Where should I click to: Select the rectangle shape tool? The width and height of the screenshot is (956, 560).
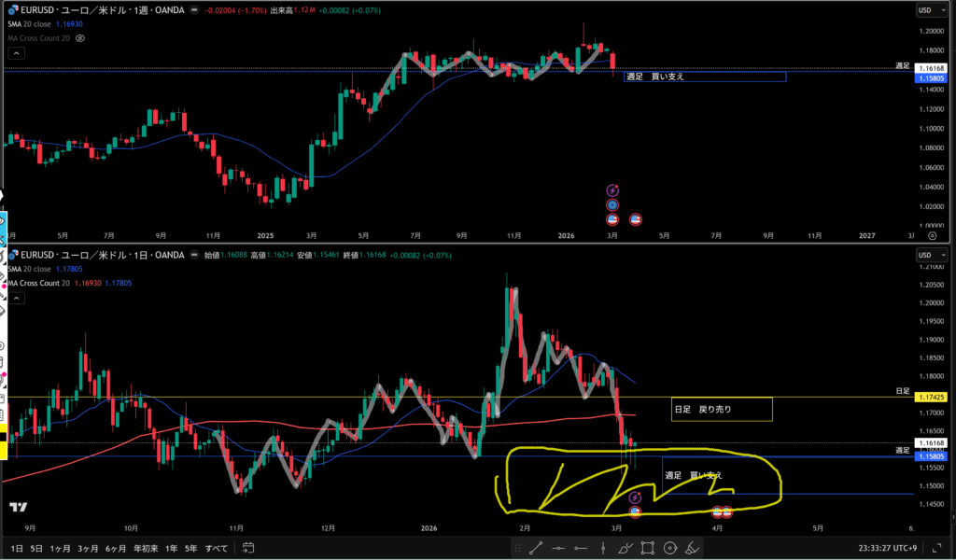pos(645,548)
